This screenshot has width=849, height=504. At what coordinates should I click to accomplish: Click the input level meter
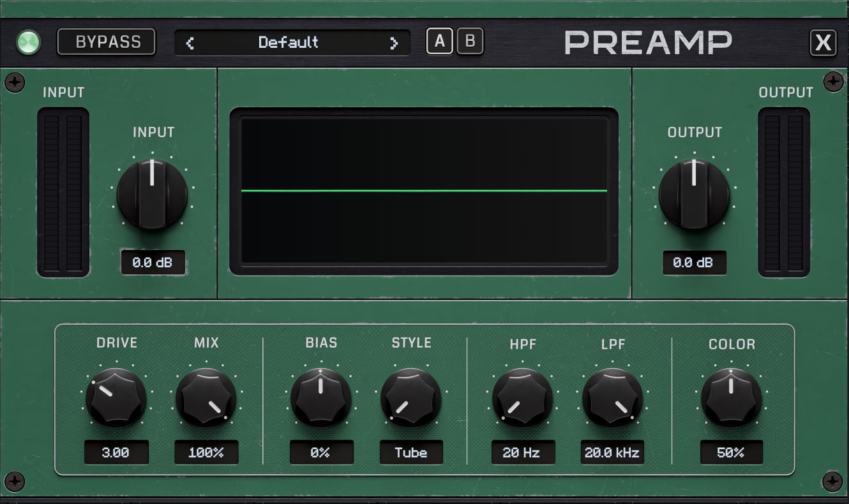point(63,192)
